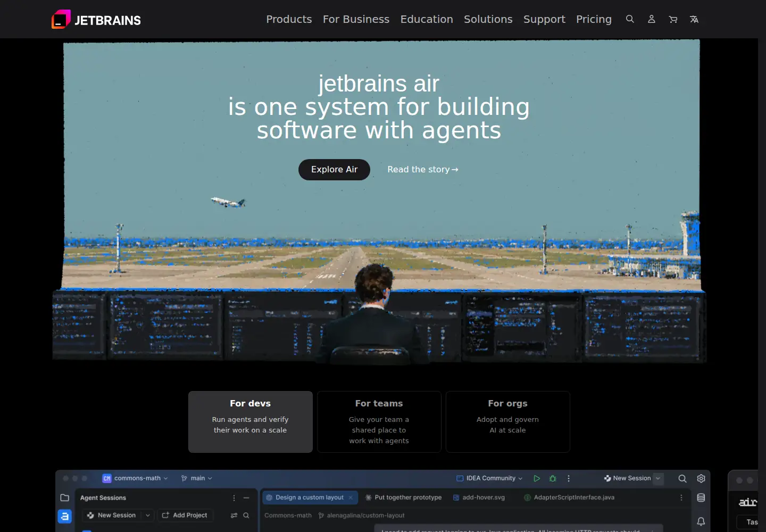The width and height of the screenshot is (766, 532).
Task: Click the JetBrains logo
Action: (x=96, y=20)
